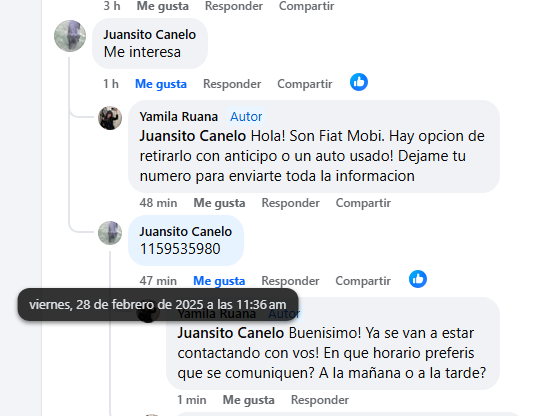Open Yamila Ruana's profile from the name link

pos(178,117)
